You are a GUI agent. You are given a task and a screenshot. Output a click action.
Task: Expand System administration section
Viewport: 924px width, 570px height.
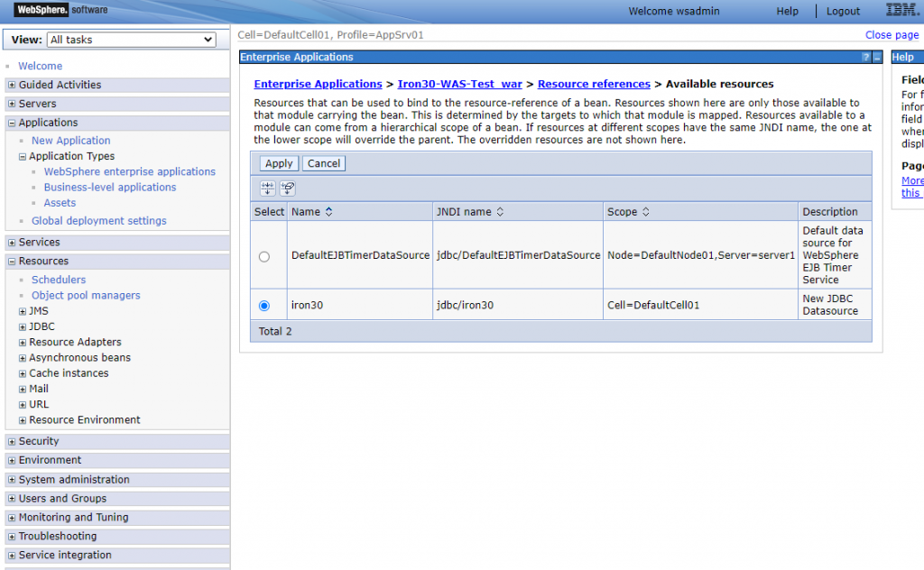12,479
